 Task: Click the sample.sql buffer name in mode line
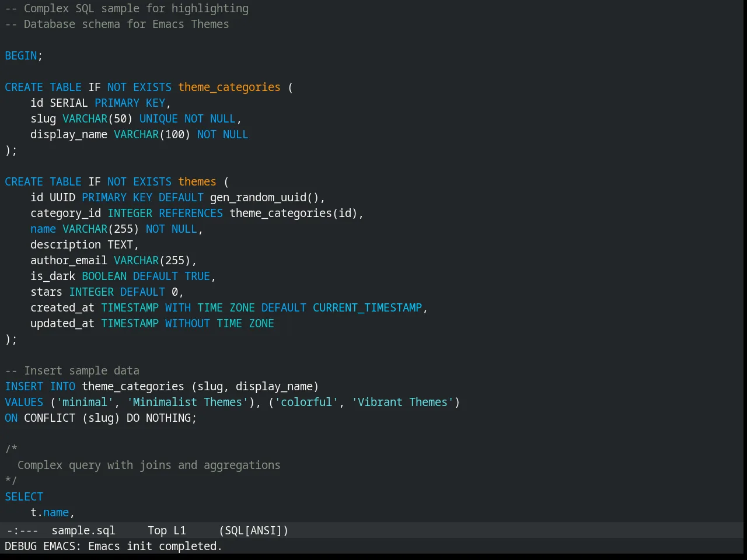(83, 531)
